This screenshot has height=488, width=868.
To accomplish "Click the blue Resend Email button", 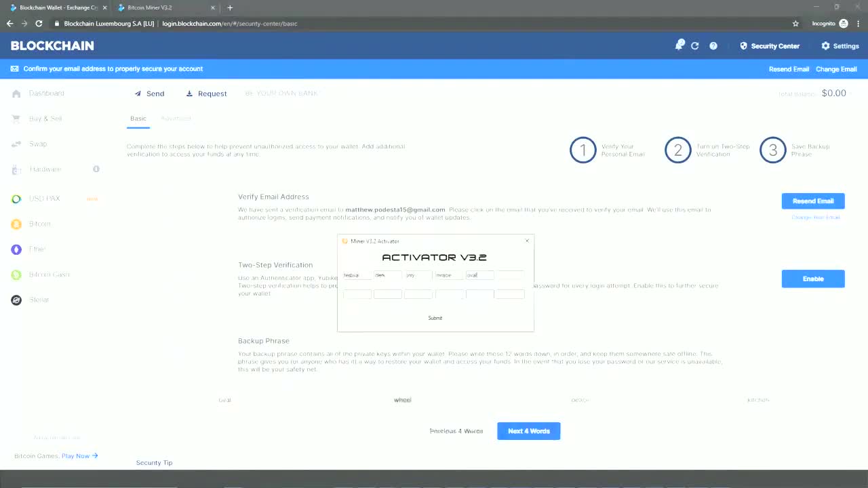I will coord(813,201).
